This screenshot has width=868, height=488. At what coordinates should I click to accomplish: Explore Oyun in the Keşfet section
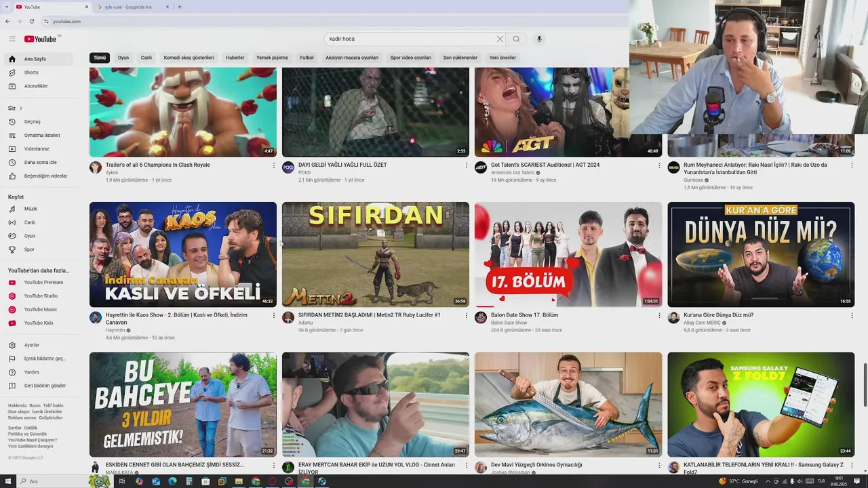(39, 236)
